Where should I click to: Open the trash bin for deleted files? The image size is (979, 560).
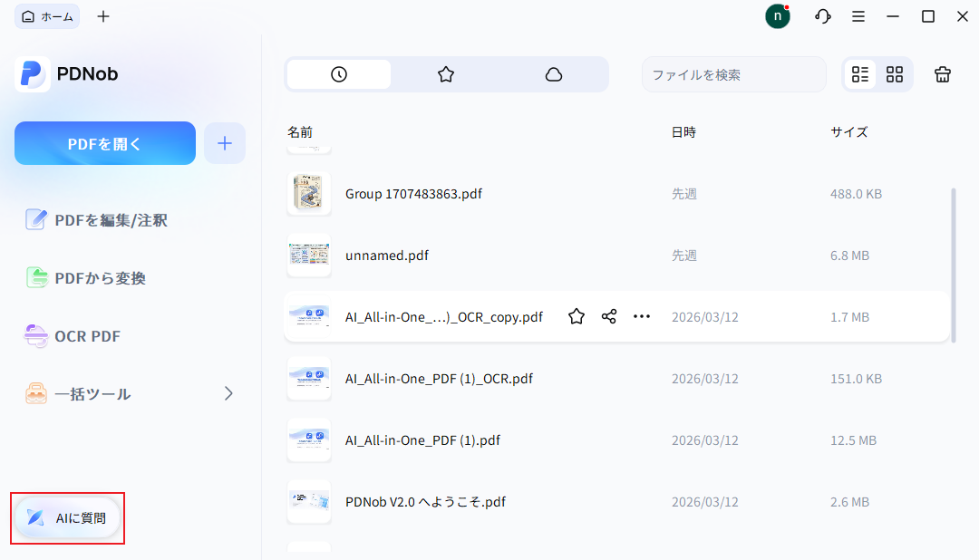pyautogui.click(x=942, y=74)
